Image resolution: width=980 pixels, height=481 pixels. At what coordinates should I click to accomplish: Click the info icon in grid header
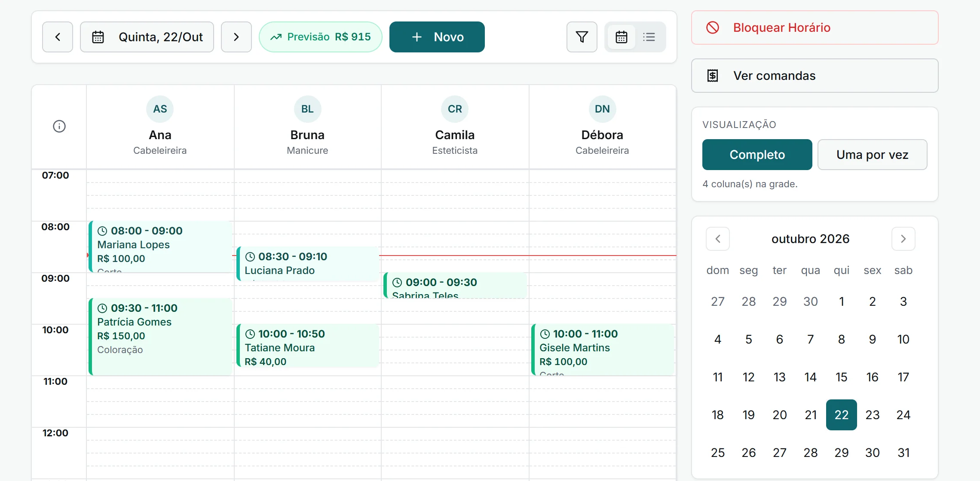click(x=59, y=126)
